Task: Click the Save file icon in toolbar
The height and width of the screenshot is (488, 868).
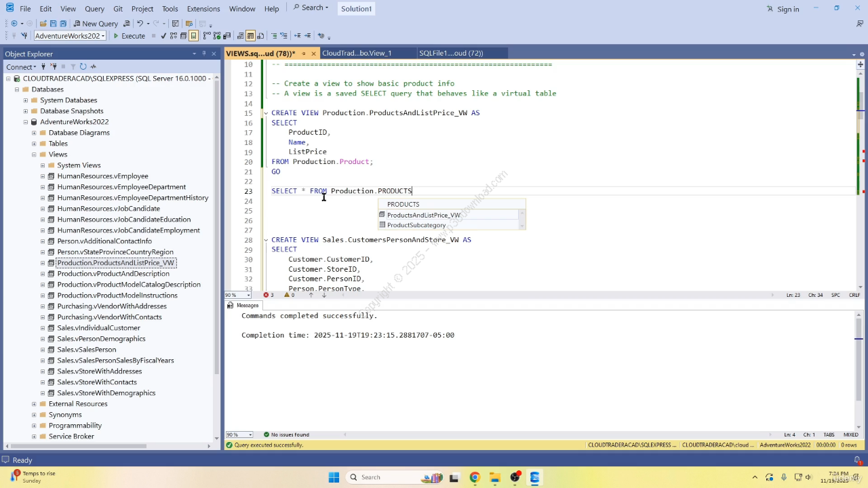Action: point(54,24)
